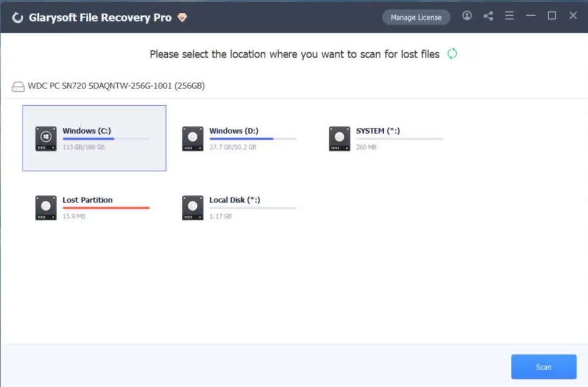The image size is (588, 387).
Task: Click the Windows (D:) usage bar
Action: point(252,139)
